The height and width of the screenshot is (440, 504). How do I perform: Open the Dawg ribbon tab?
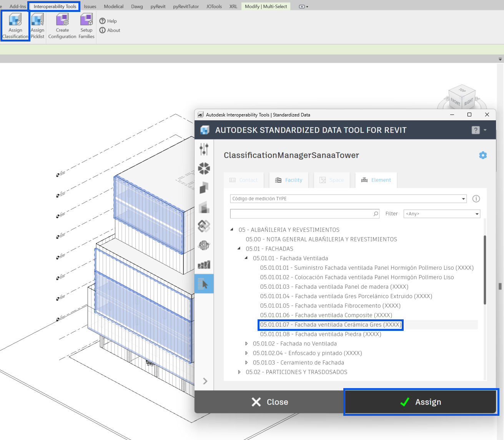coord(137,6)
